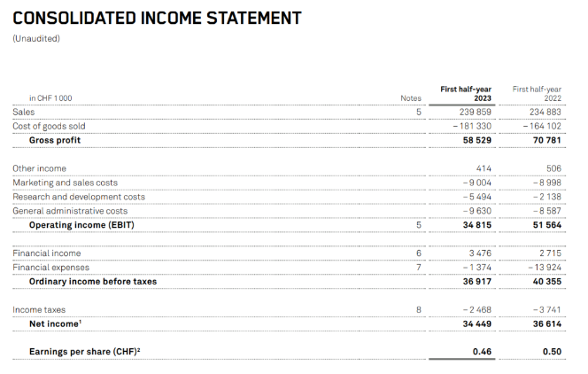Open note 5 reference in the Sales row
Screen dimensions: 588x374
[418, 112]
